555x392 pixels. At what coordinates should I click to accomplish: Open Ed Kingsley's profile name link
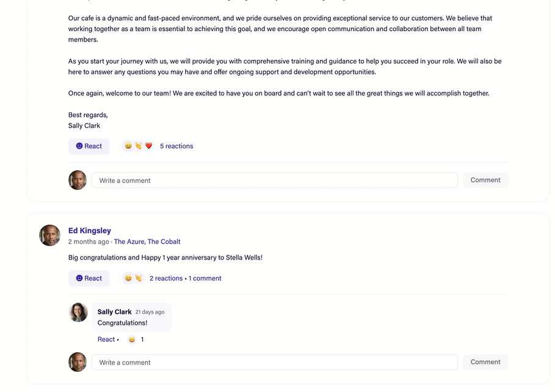tap(90, 230)
